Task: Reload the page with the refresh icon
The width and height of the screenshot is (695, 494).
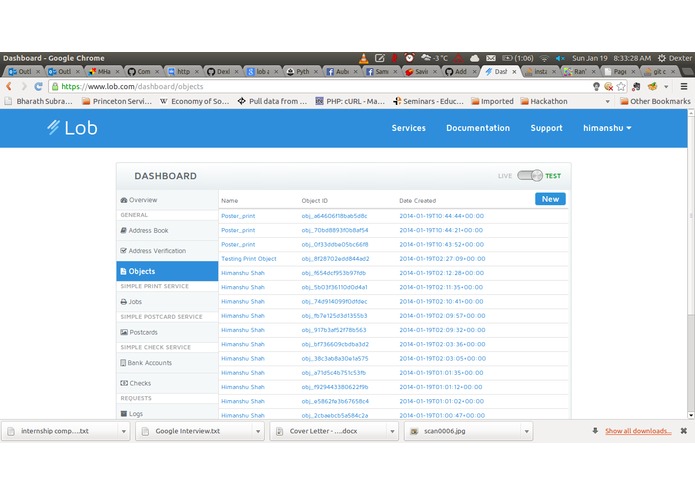Action: [39, 86]
